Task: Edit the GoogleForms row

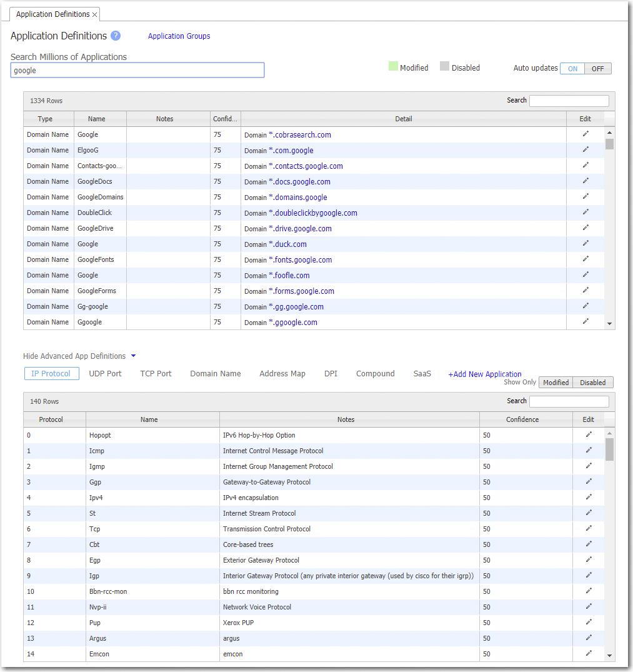Action: tap(586, 290)
